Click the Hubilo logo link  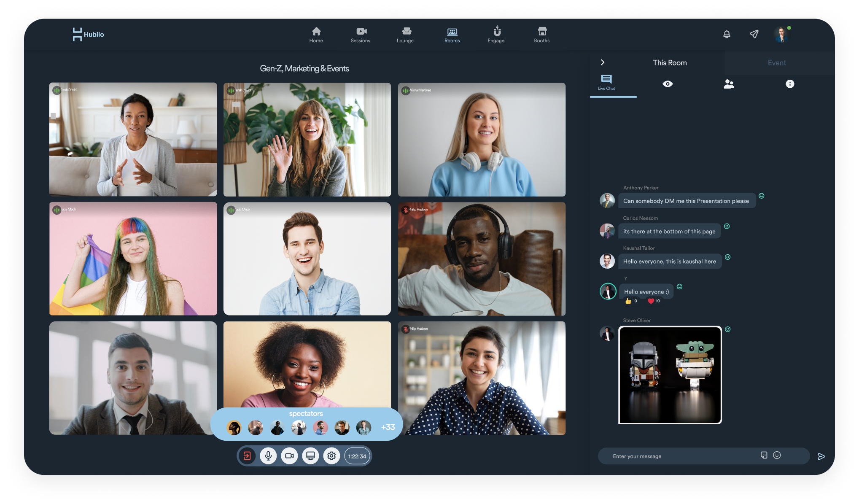point(88,34)
